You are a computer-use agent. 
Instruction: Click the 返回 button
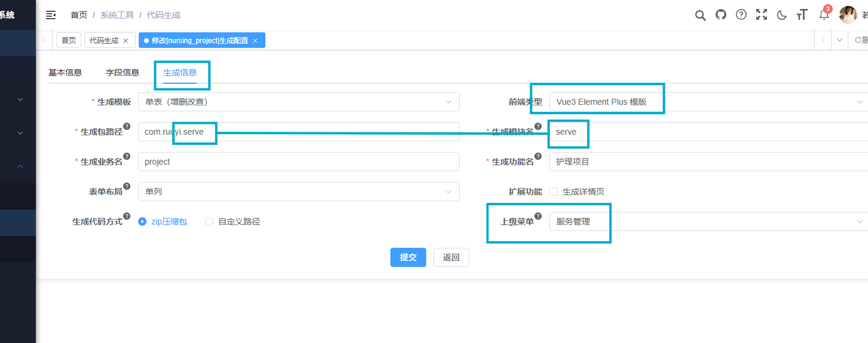click(x=451, y=257)
